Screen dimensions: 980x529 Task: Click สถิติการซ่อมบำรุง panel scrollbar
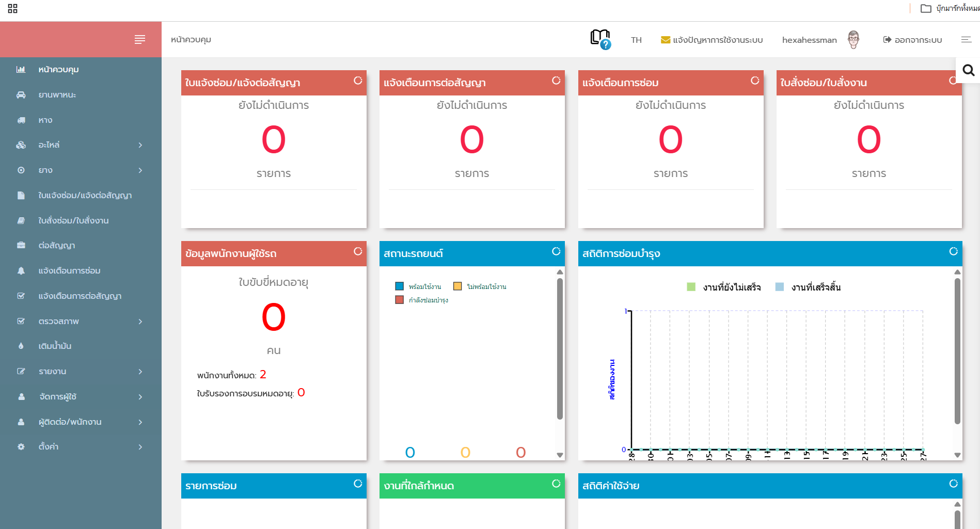pos(957,351)
